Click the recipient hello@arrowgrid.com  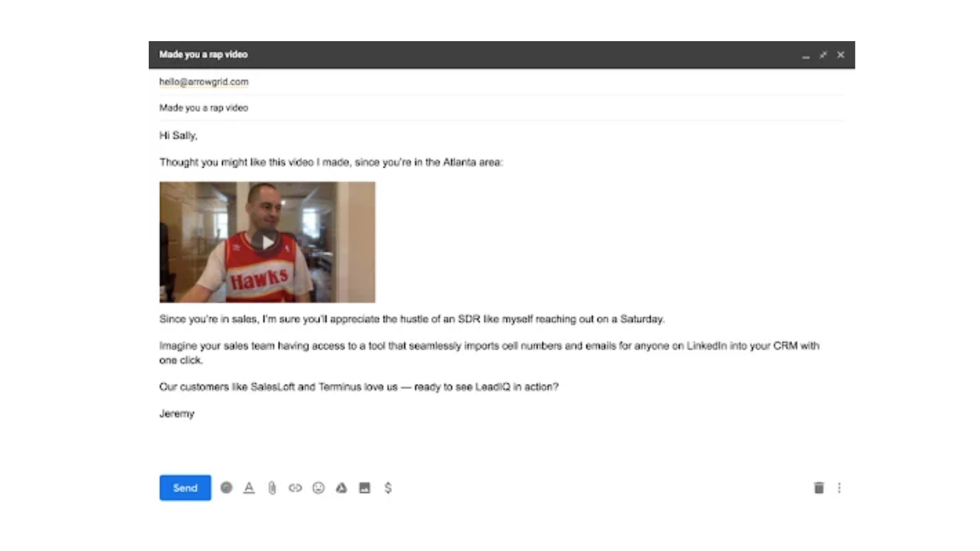(x=204, y=82)
